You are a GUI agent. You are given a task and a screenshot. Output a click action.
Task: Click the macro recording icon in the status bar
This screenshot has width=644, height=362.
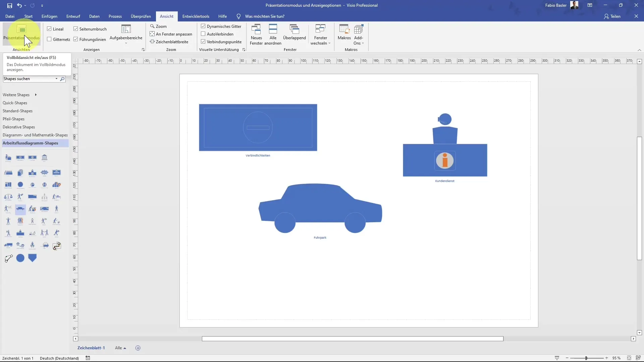(x=88, y=358)
